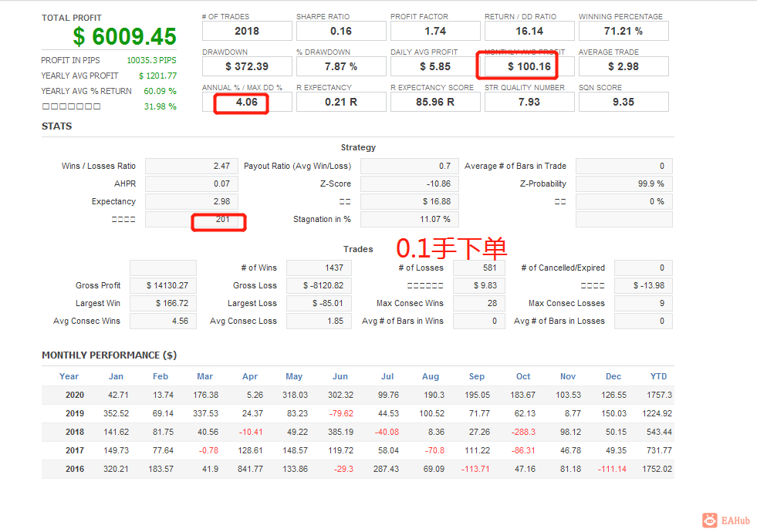Click the Max Consec Wins 28 field
This screenshot has height=532, width=757.
point(479,303)
